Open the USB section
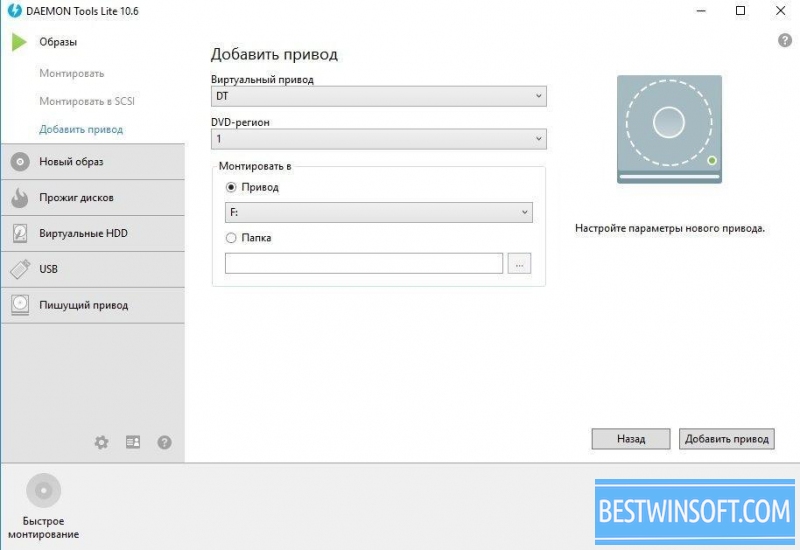 tap(93, 269)
